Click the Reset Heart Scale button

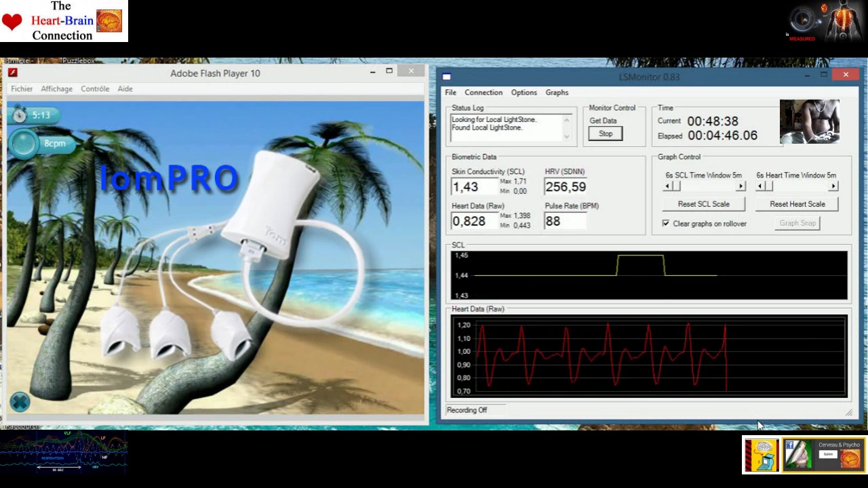pyautogui.click(x=797, y=204)
